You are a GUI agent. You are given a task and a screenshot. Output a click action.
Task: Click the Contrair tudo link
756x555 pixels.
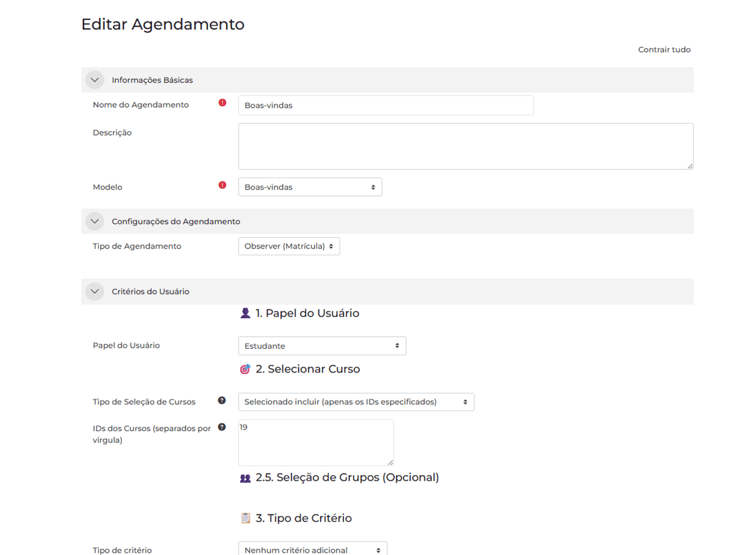coord(664,50)
